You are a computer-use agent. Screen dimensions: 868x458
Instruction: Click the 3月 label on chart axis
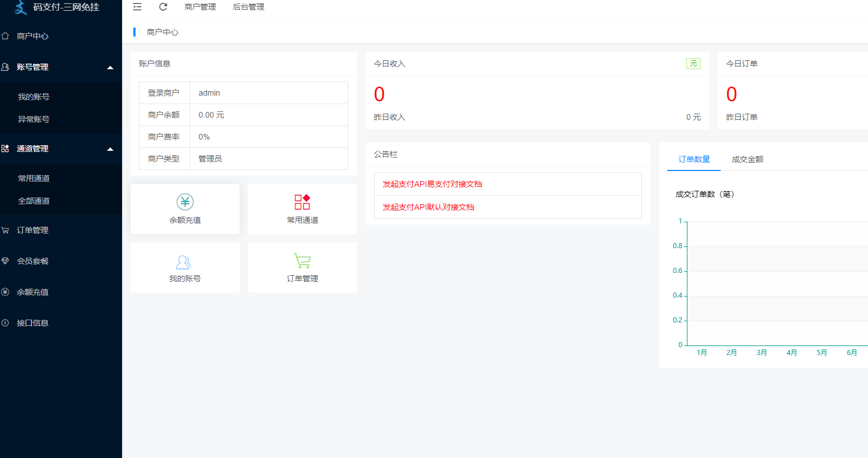pos(762,353)
